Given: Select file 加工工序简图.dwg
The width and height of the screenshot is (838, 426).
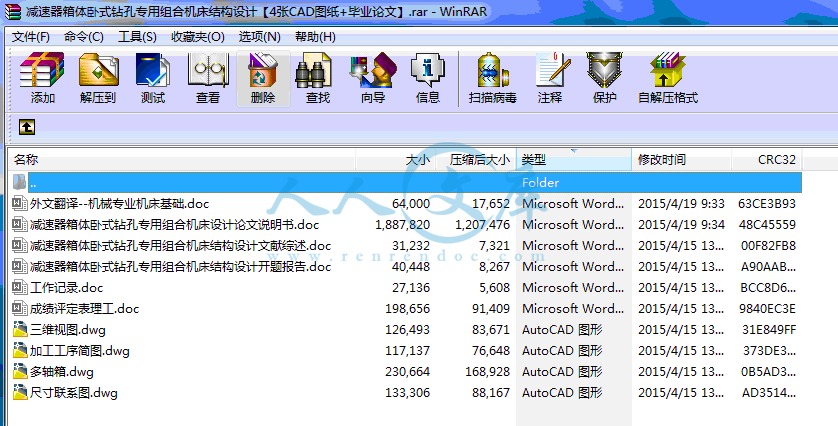Looking at the screenshot, I should pyautogui.click(x=80, y=351).
